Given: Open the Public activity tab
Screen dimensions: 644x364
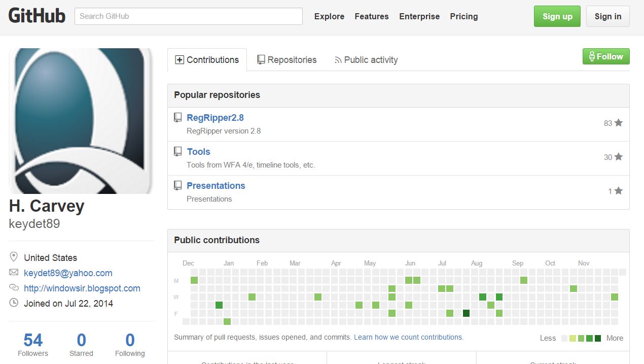Looking at the screenshot, I should (366, 60).
